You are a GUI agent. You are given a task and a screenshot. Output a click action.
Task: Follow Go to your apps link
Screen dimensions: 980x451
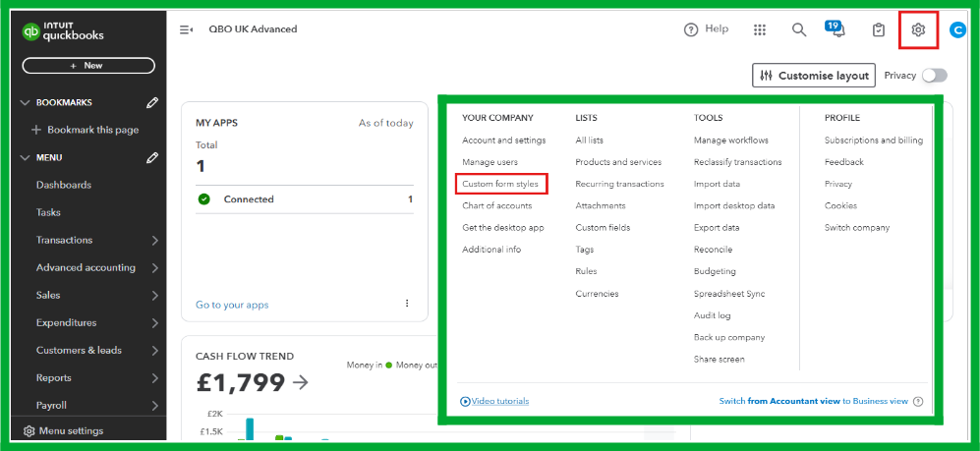232,305
